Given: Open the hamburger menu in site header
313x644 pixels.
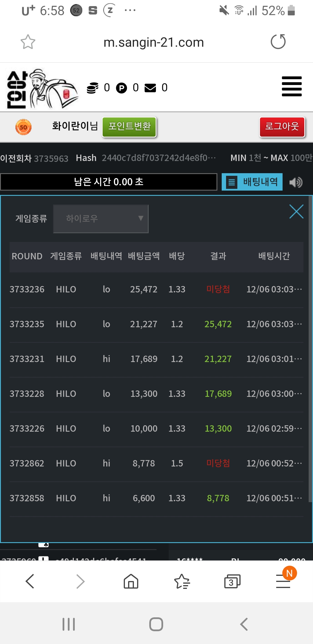Looking at the screenshot, I should (292, 86).
